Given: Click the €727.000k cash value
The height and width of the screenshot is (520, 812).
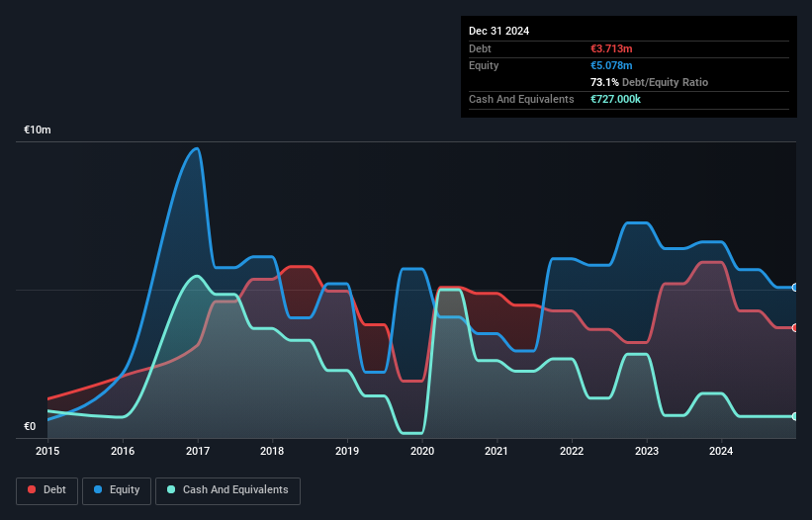Looking at the screenshot, I should (615, 99).
